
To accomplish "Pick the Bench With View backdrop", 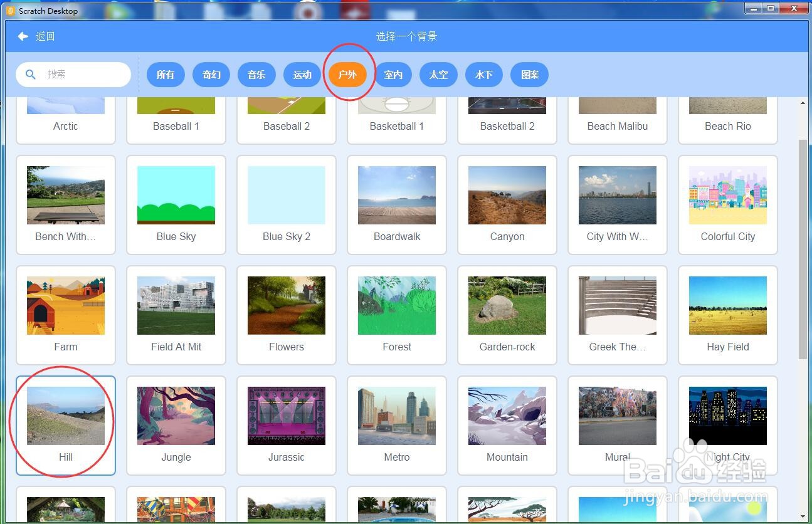I will click(x=66, y=205).
